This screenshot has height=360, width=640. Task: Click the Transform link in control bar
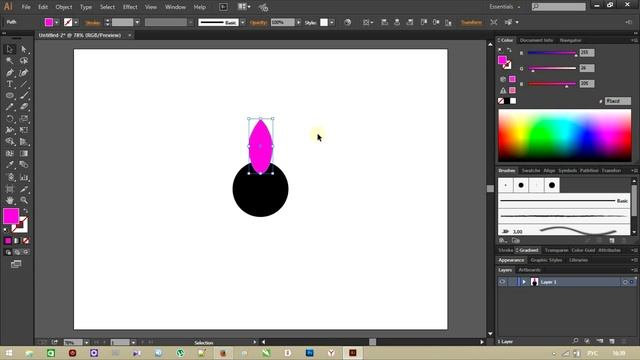coord(471,22)
